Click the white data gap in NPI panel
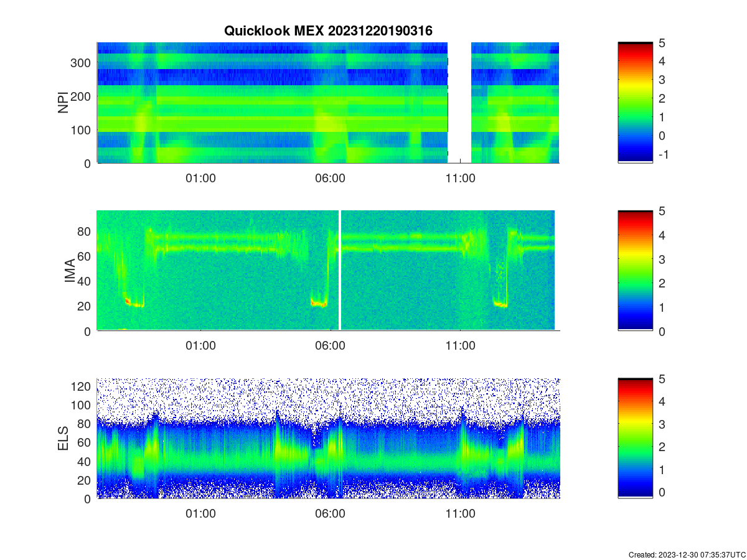The image size is (747, 560). (459, 103)
